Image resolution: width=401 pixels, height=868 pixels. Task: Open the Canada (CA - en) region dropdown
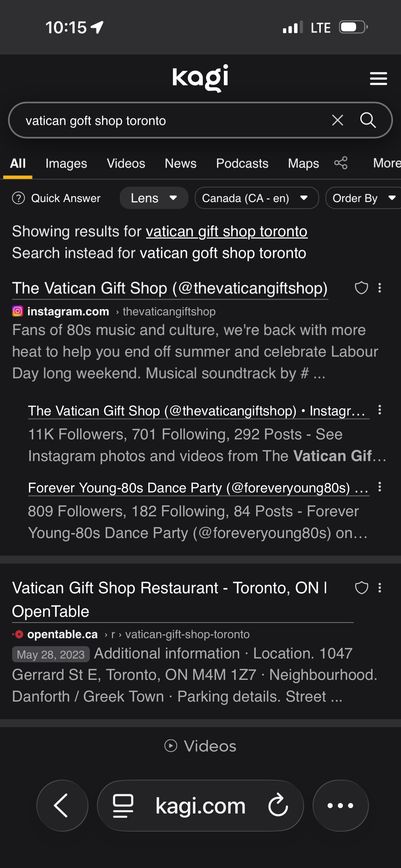pos(256,198)
